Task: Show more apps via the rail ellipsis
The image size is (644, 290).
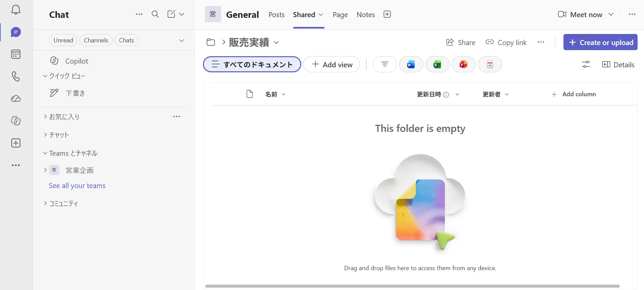Action: pos(16,165)
